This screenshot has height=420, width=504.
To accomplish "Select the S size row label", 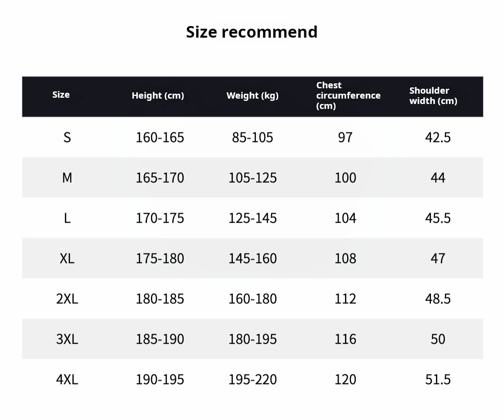I will click(x=67, y=138).
